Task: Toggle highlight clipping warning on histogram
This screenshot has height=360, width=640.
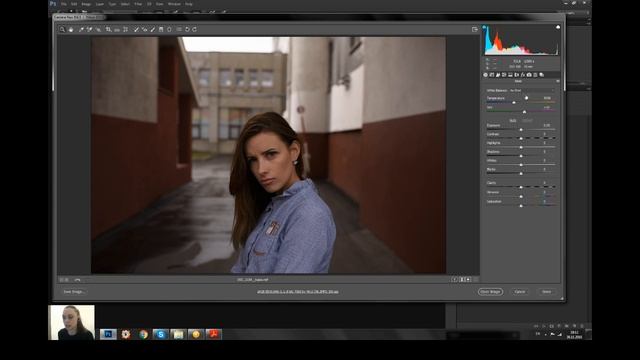Action: tap(558, 27)
